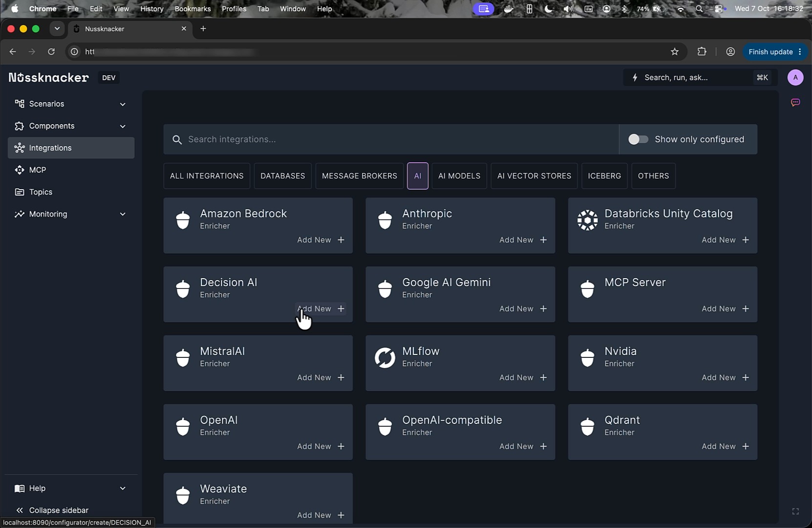The width and height of the screenshot is (812, 528).
Task: Open the Bookmarks menu in menu bar
Action: point(192,9)
